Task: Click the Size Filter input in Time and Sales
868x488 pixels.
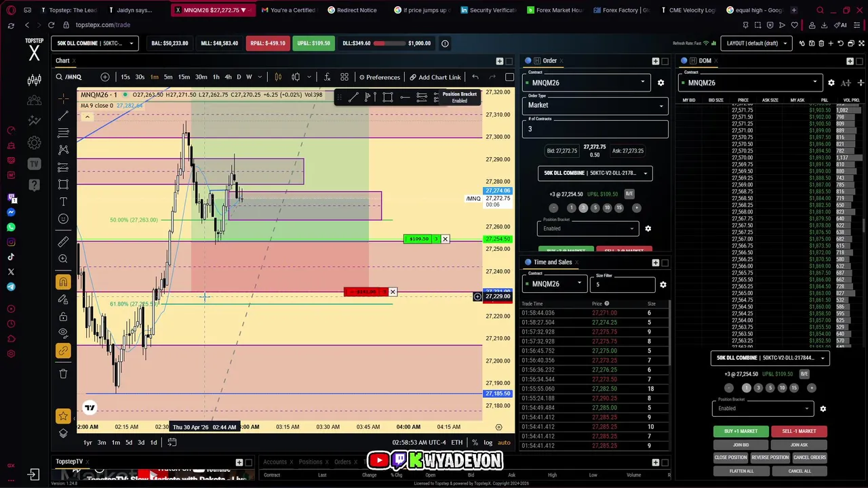Action: point(622,285)
